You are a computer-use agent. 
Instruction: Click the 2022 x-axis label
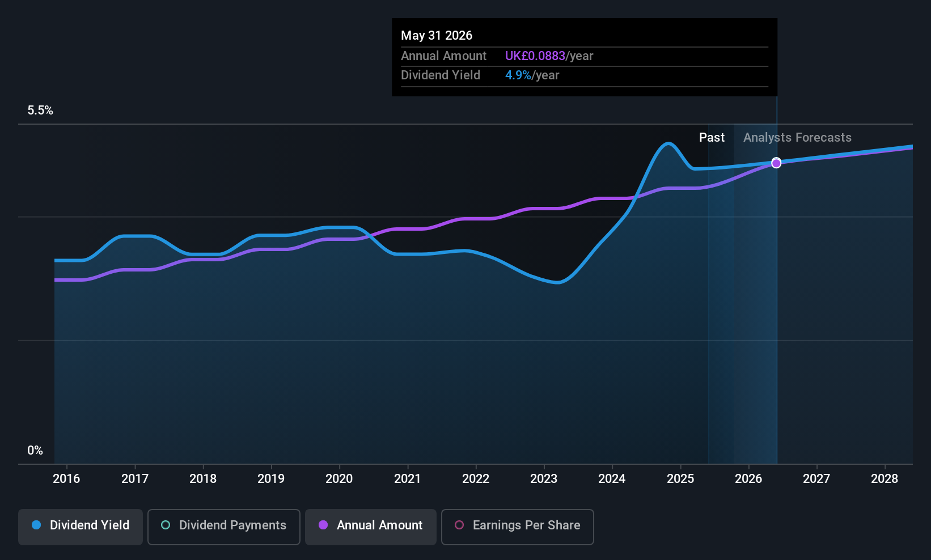click(476, 478)
